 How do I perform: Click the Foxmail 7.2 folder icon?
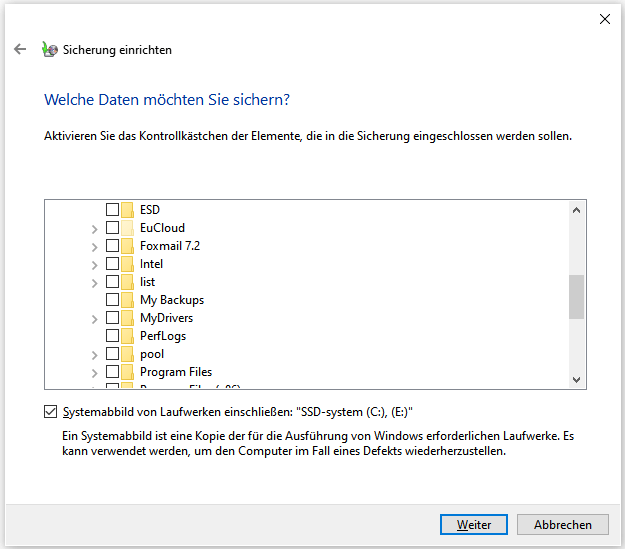pos(127,246)
